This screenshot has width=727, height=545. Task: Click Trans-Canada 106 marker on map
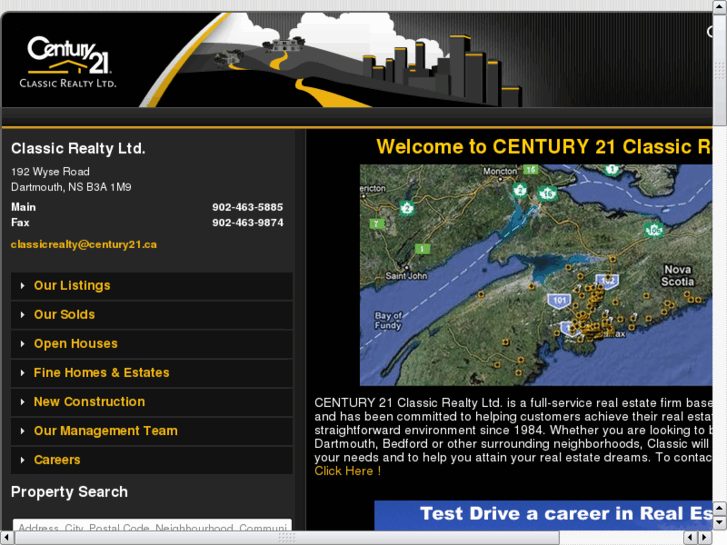click(654, 229)
